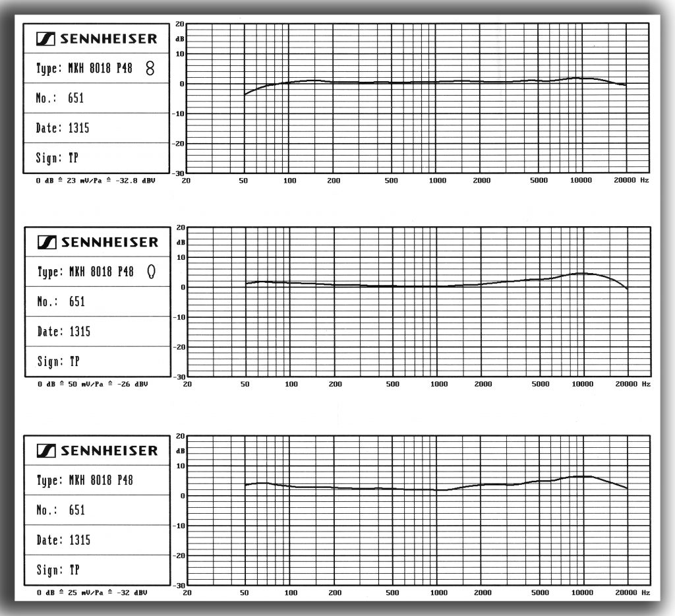Click 'Type: MKH 8018 P48' in the 25 mV/Pa chart

point(85,480)
